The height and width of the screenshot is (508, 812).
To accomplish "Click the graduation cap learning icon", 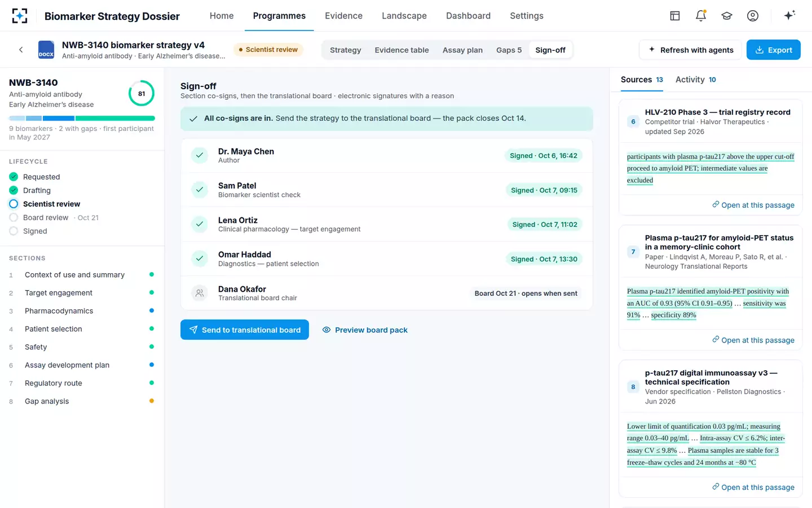I will (727, 16).
